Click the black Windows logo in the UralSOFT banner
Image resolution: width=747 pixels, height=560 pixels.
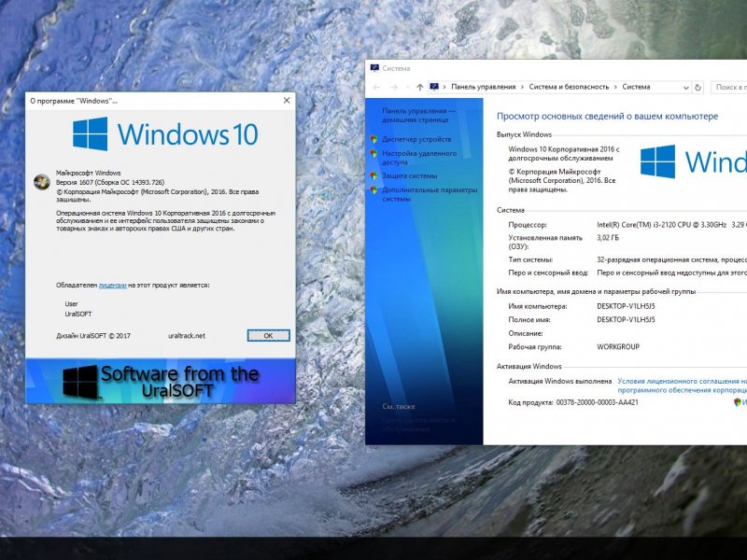[80, 382]
